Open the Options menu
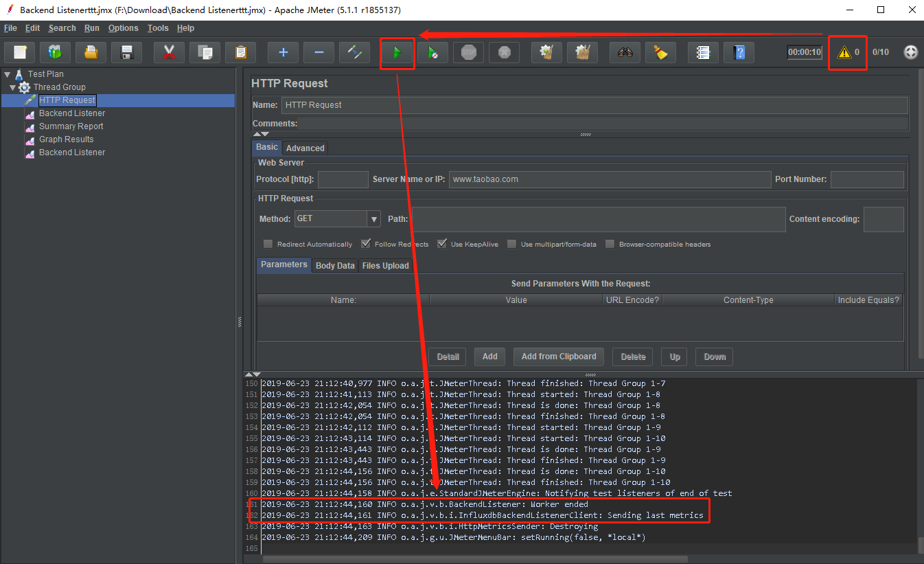Image resolution: width=924 pixels, height=564 pixels. click(124, 28)
